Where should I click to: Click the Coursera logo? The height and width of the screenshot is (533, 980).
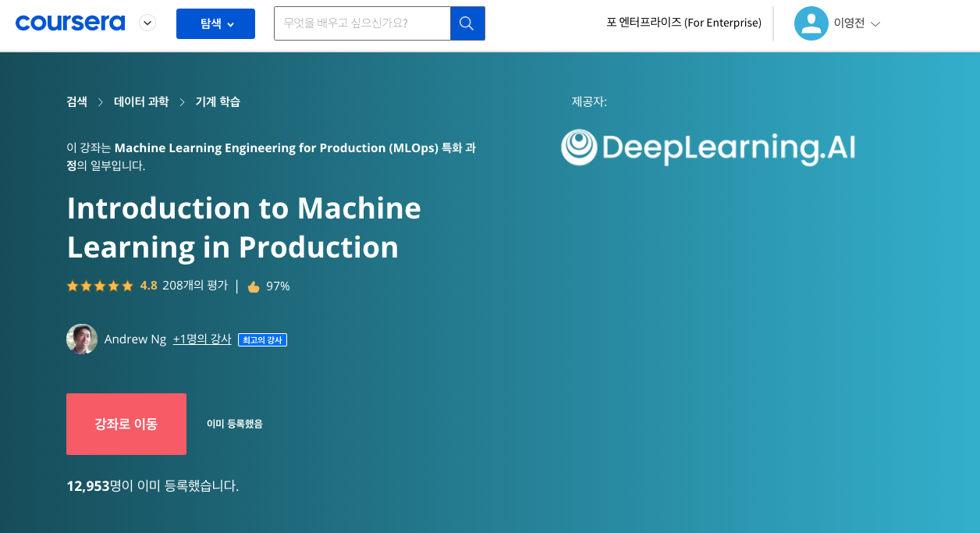pyautogui.click(x=70, y=23)
